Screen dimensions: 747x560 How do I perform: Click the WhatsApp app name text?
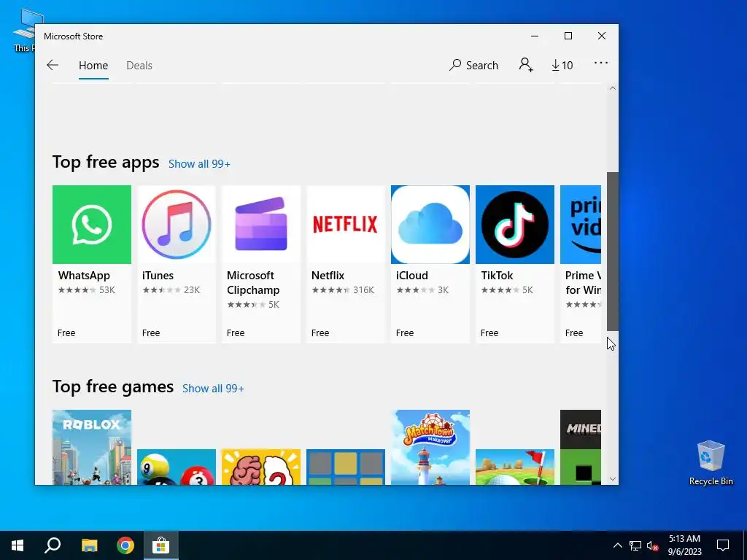84,275
